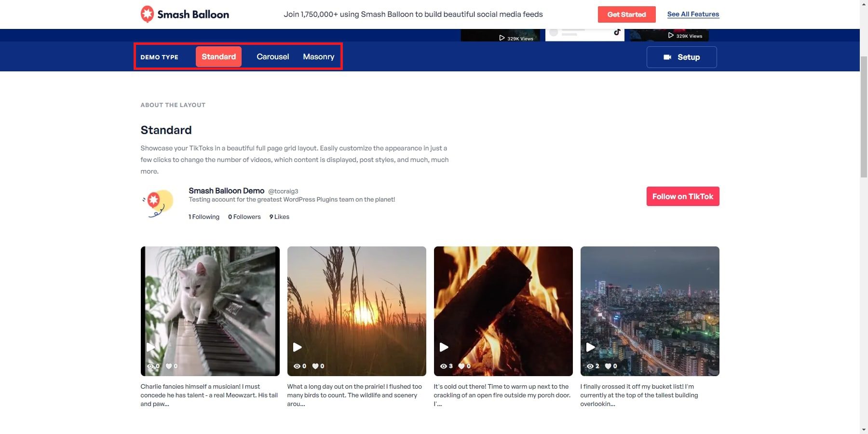Play the open fire video

pyautogui.click(x=444, y=347)
